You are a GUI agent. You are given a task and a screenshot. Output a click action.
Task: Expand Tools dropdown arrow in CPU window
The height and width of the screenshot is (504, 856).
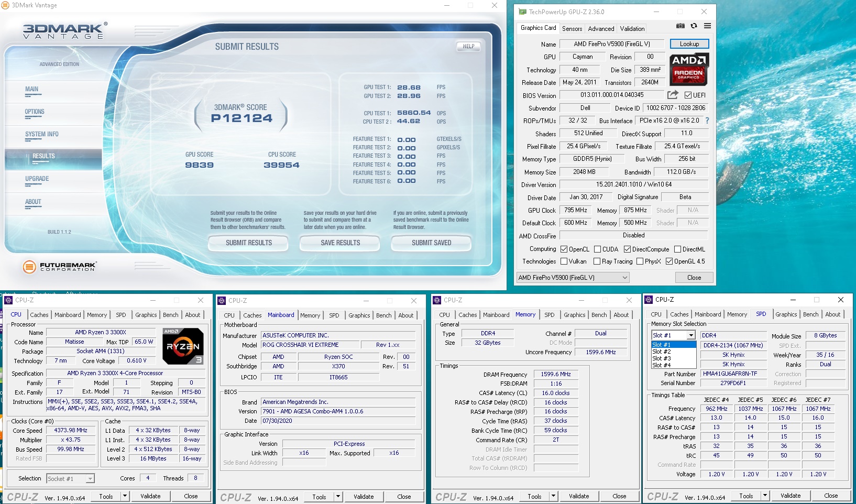click(x=125, y=496)
